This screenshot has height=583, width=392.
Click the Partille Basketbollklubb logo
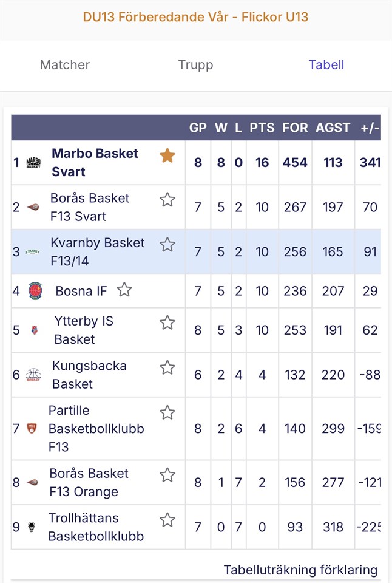(32, 428)
